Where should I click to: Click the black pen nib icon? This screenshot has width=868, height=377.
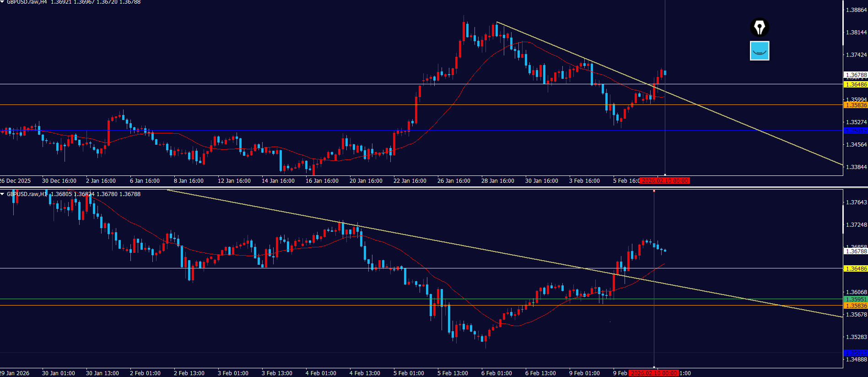[x=760, y=27]
